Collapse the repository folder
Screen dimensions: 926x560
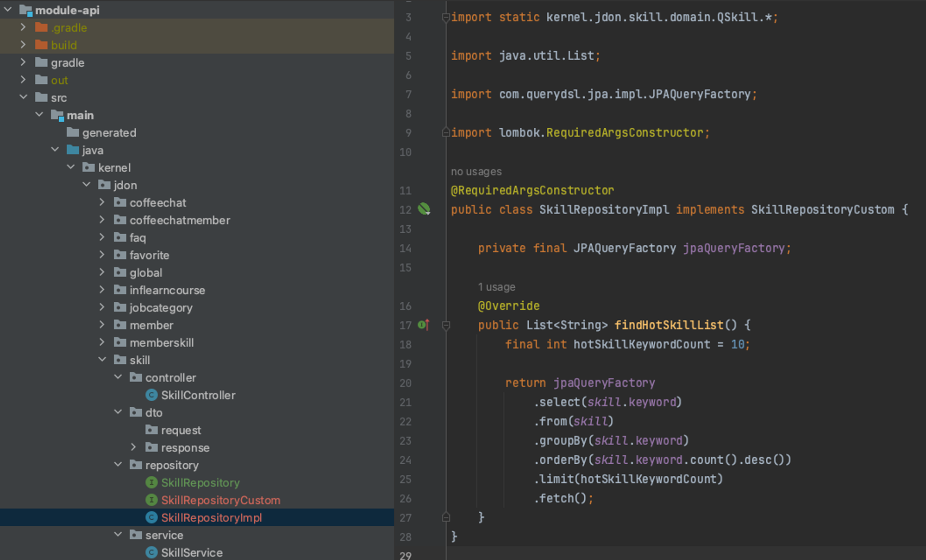pos(118,465)
